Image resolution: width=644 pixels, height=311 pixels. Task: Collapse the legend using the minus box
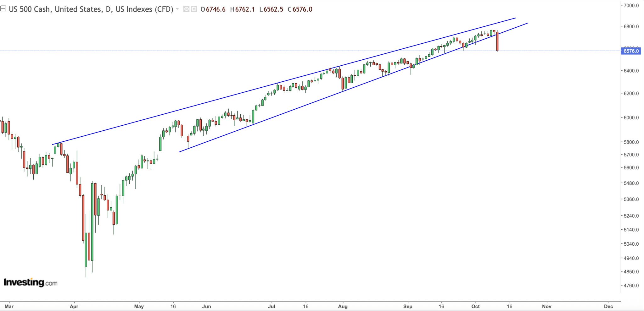pos(3,9)
